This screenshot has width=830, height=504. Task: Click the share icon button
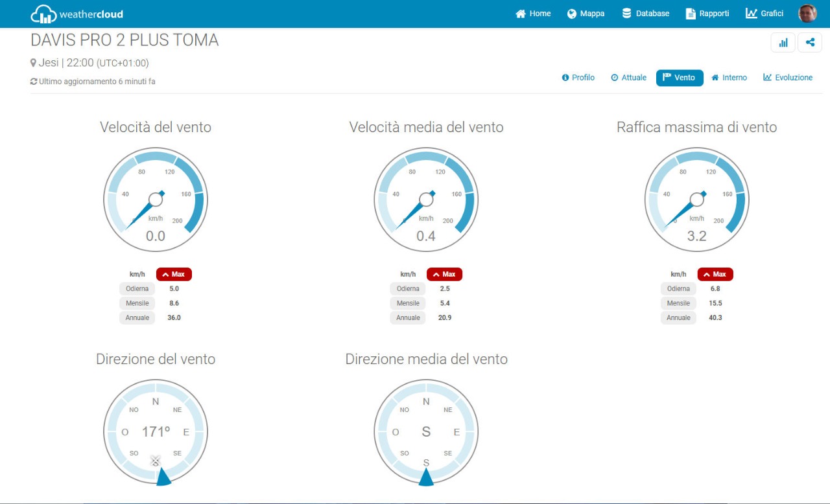coord(810,43)
